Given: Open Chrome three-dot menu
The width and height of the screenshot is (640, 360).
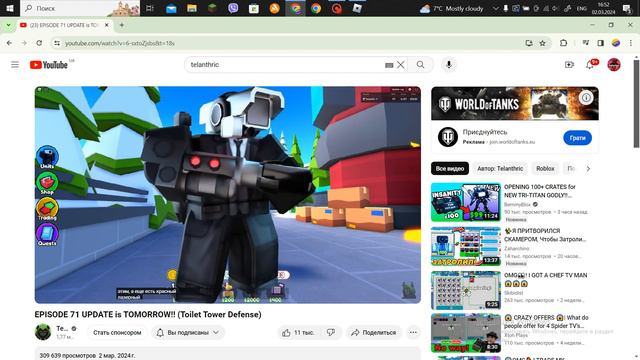Looking at the screenshot, I should click(631, 43).
